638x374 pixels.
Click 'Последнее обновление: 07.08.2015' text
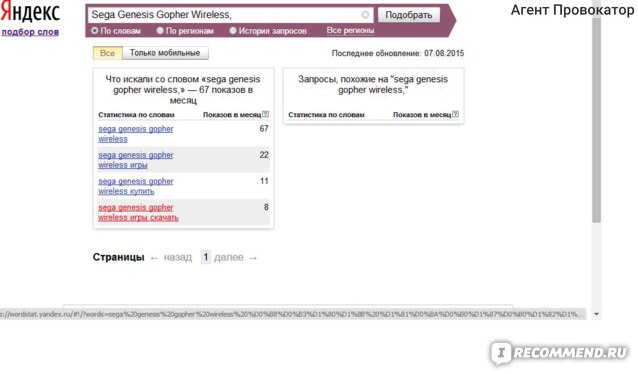398,53
